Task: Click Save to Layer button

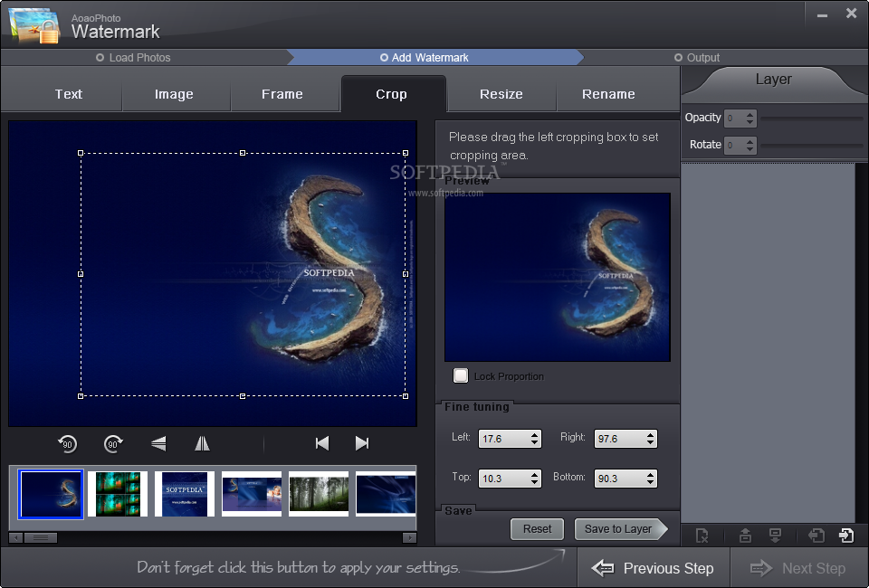Action: tap(621, 529)
